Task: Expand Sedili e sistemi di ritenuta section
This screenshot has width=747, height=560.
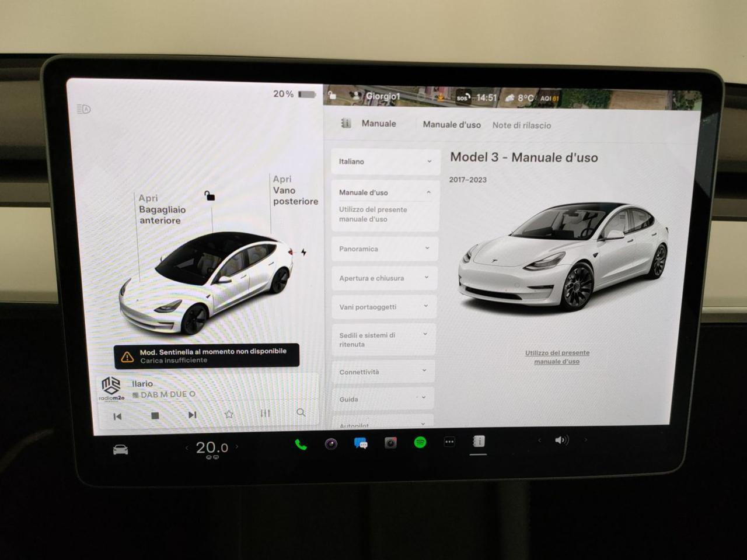Action: point(383,339)
